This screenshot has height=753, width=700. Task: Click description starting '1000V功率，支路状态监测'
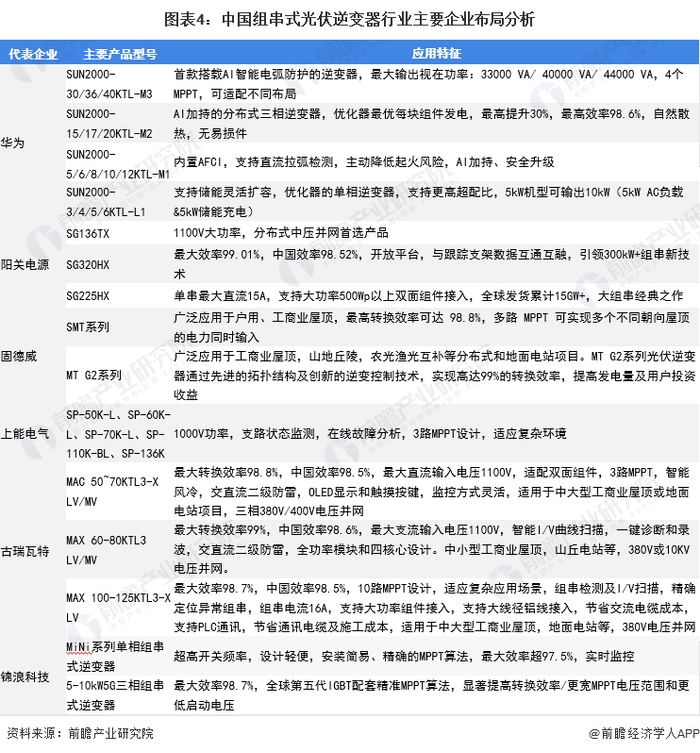[370, 434]
